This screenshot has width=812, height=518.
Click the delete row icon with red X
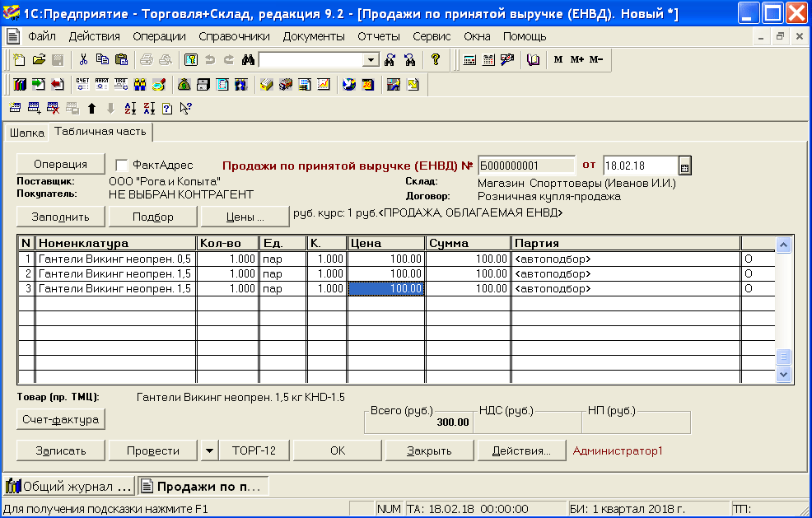coord(53,108)
